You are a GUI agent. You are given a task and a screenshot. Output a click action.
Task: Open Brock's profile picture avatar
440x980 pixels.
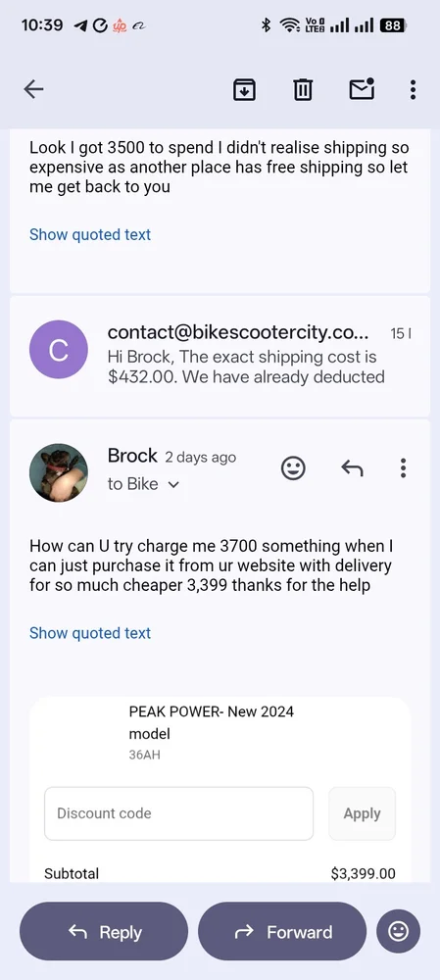tap(59, 472)
